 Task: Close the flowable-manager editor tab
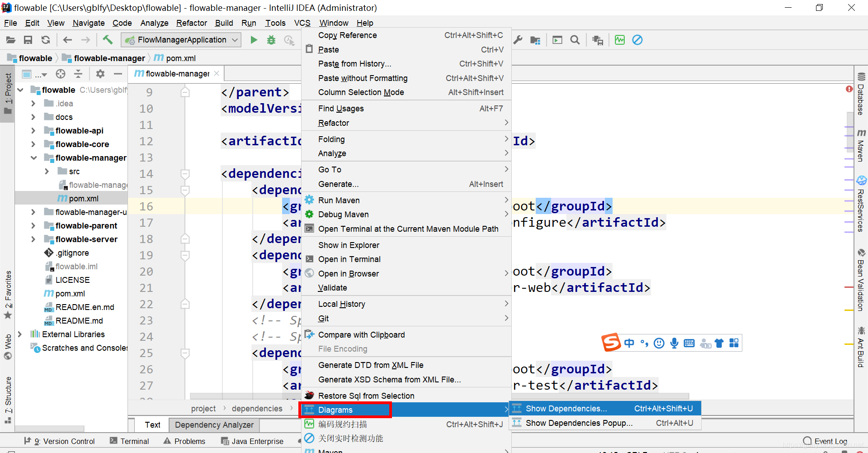pyautogui.click(x=217, y=73)
